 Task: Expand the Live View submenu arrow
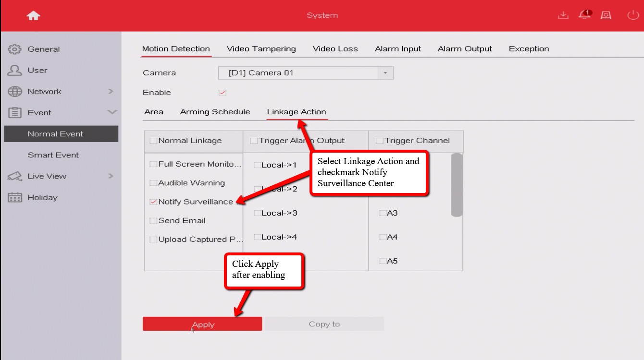click(111, 176)
